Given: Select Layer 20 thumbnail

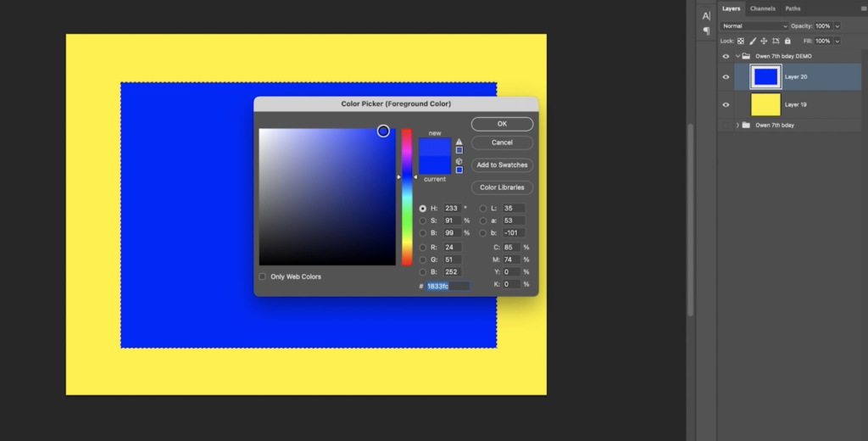Looking at the screenshot, I should pyautogui.click(x=765, y=77).
